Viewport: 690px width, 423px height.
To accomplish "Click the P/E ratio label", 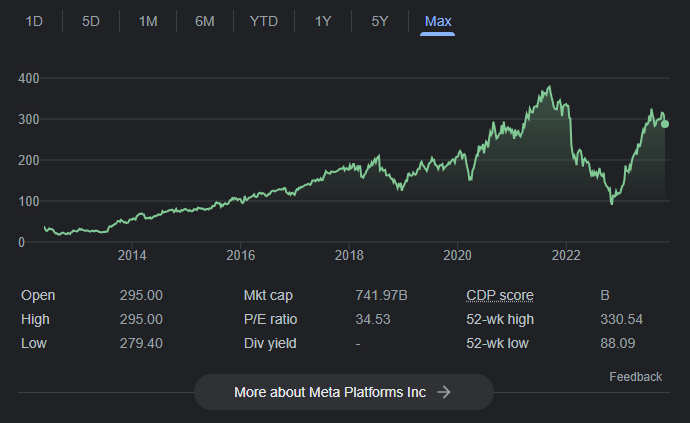I will coord(270,319).
